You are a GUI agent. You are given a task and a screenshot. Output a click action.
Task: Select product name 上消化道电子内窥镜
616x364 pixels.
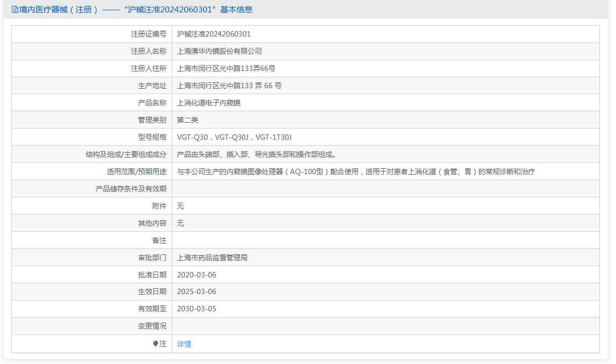coord(209,103)
